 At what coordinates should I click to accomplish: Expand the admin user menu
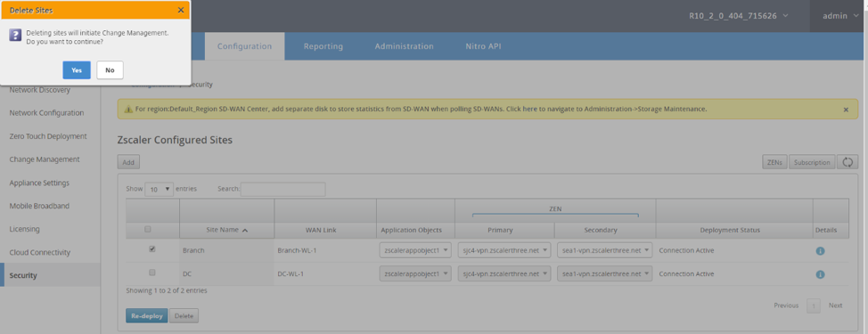[839, 16]
